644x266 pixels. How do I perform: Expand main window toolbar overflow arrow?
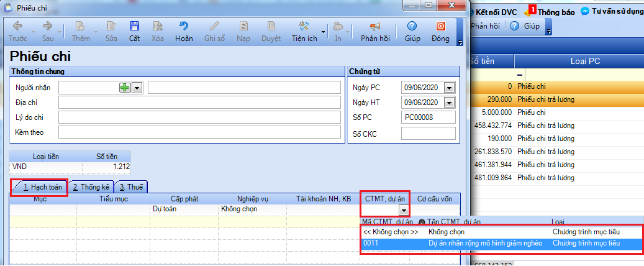(x=549, y=32)
